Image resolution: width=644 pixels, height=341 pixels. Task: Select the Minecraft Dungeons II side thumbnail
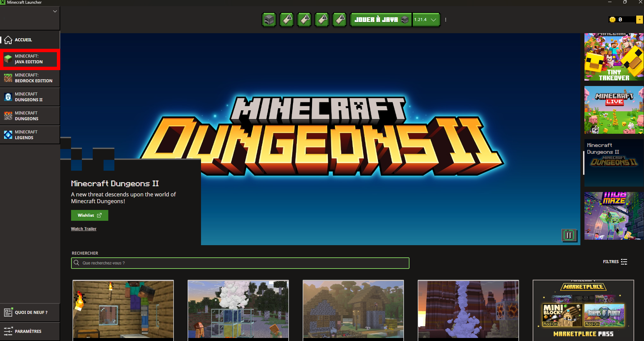(614, 163)
